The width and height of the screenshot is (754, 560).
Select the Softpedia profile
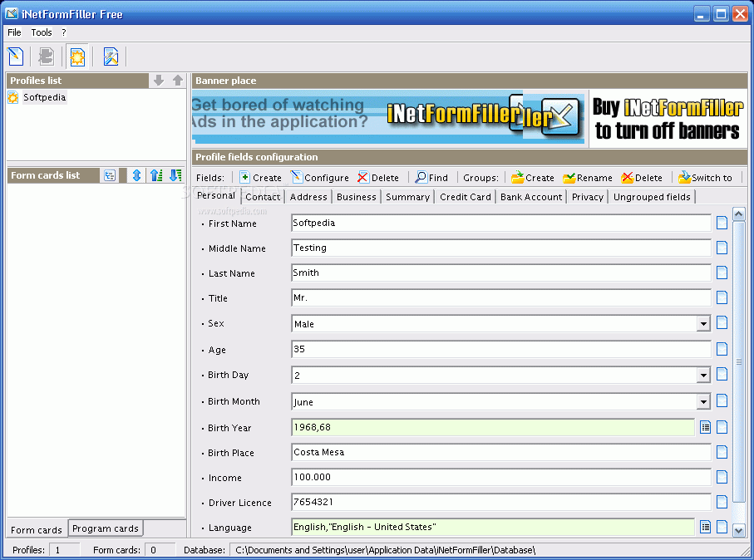click(x=44, y=97)
